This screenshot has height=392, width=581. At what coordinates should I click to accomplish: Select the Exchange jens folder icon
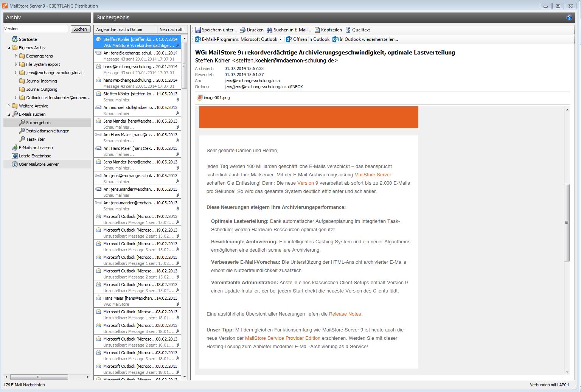point(22,56)
